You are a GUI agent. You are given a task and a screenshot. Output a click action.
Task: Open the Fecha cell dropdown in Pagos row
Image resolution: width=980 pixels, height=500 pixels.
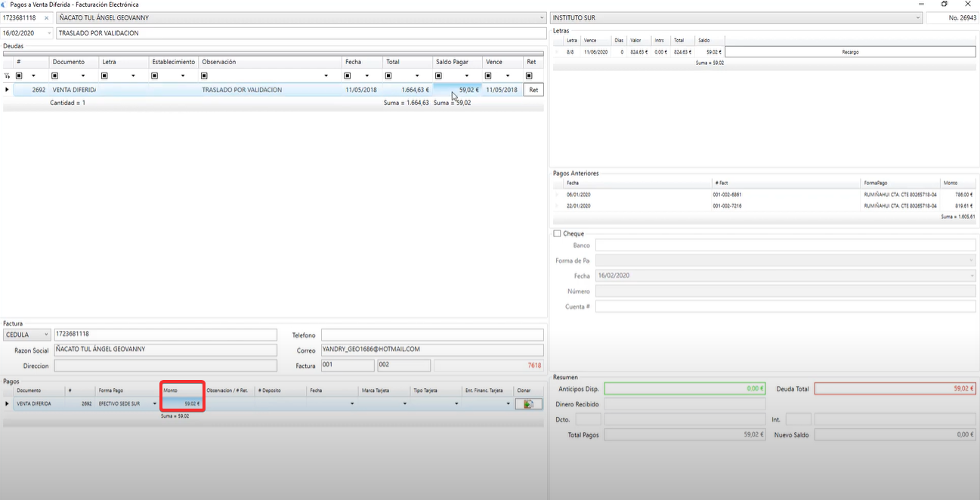pyautogui.click(x=352, y=404)
